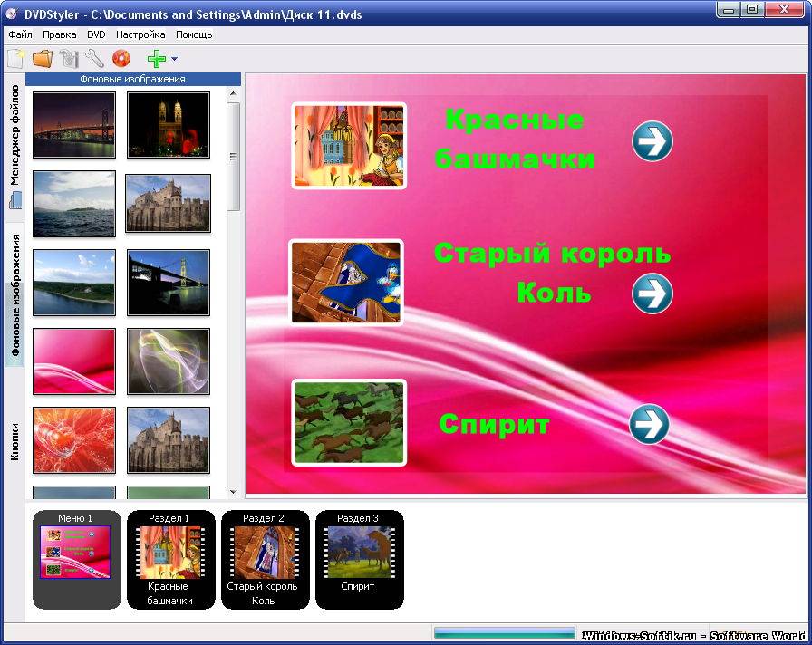This screenshot has height=645, width=812.
Task: Switch to the Кнопки side tab
Action: [14, 441]
